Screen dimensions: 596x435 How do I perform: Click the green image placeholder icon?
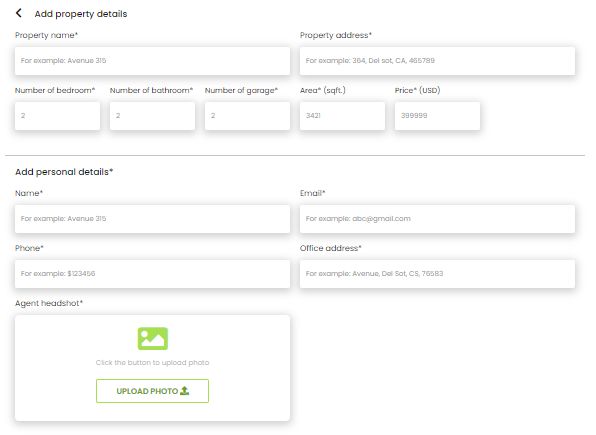[152, 338]
